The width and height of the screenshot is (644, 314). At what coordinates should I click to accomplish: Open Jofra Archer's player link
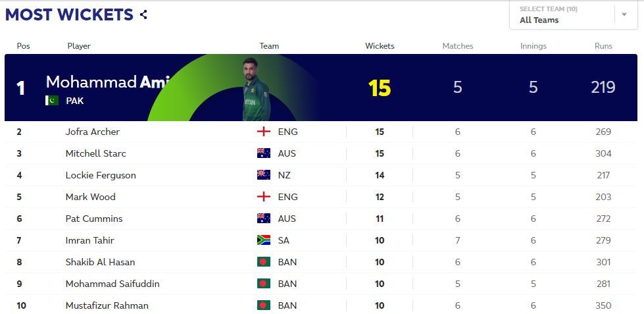[92, 132]
